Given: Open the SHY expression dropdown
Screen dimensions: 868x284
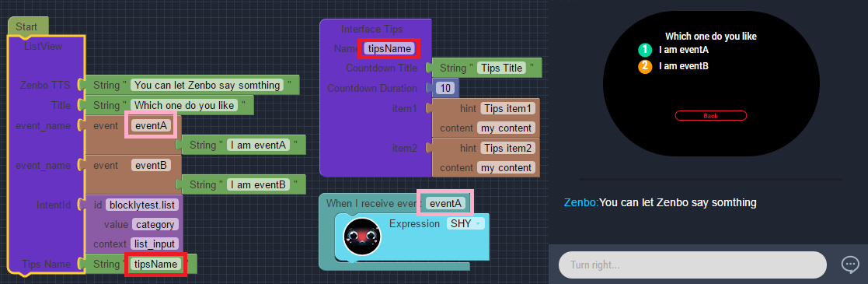Looking at the screenshot, I should (x=465, y=223).
